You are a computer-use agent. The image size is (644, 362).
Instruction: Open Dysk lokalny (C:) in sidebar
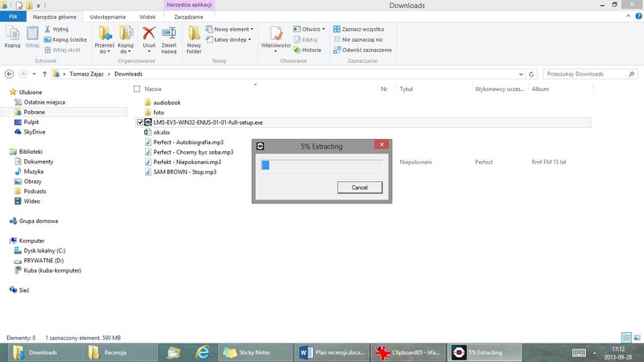pos(44,250)
